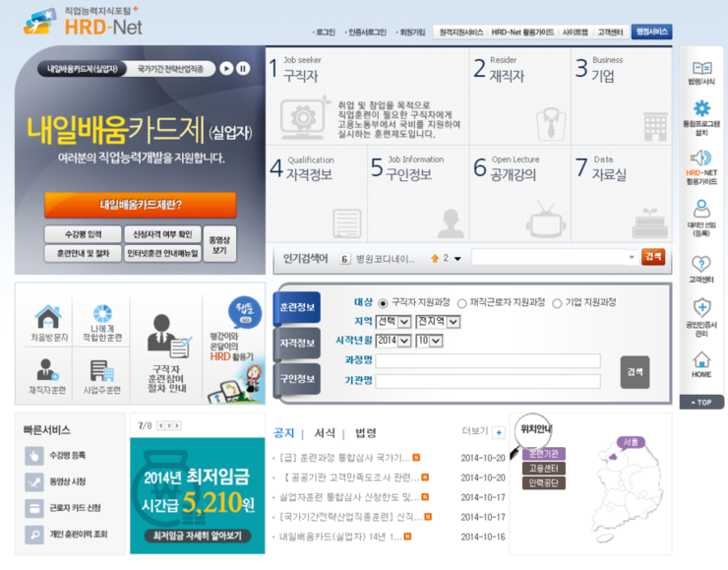
Task: Play the banner slideshow
Action: (x=226, y=69)
